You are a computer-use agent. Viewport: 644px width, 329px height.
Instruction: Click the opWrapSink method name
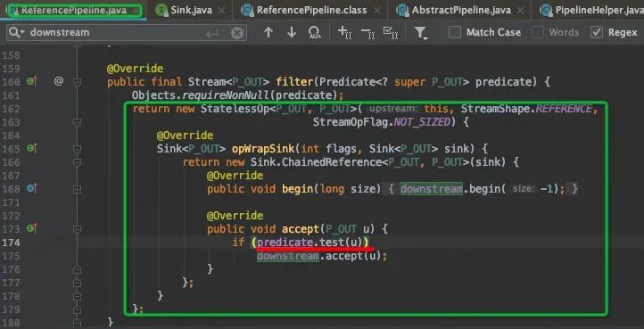click(x=263, y=149)
